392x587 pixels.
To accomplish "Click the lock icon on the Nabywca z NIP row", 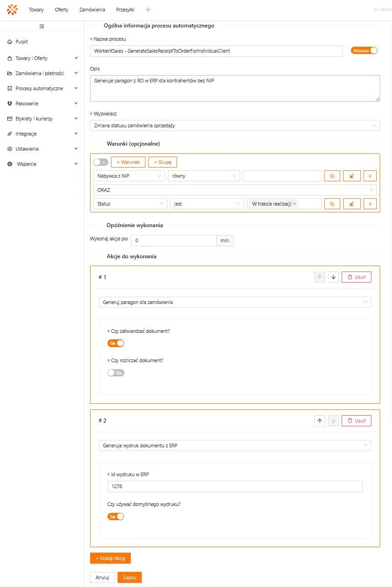I will 352,176.
